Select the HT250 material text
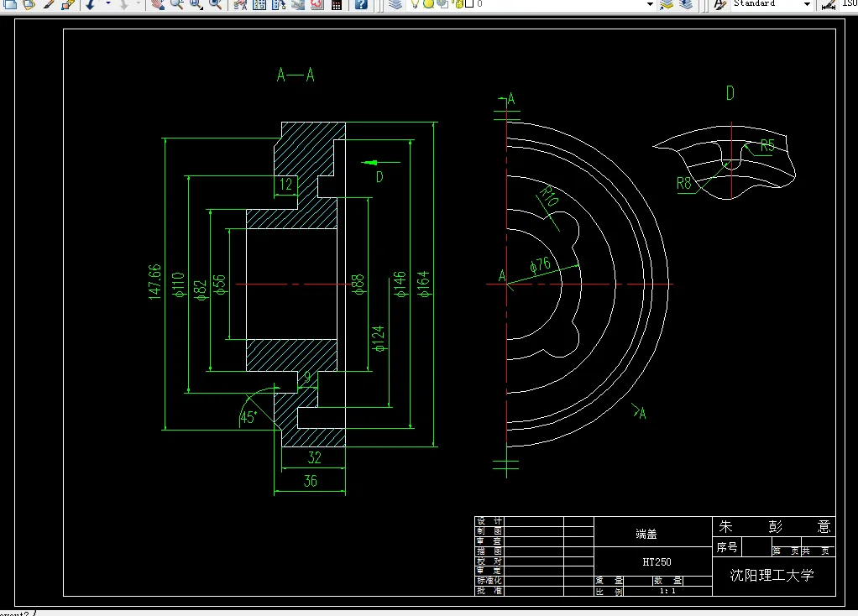This screenshot has height=616, width=858. pyautogui.click(x=657, y=561)
